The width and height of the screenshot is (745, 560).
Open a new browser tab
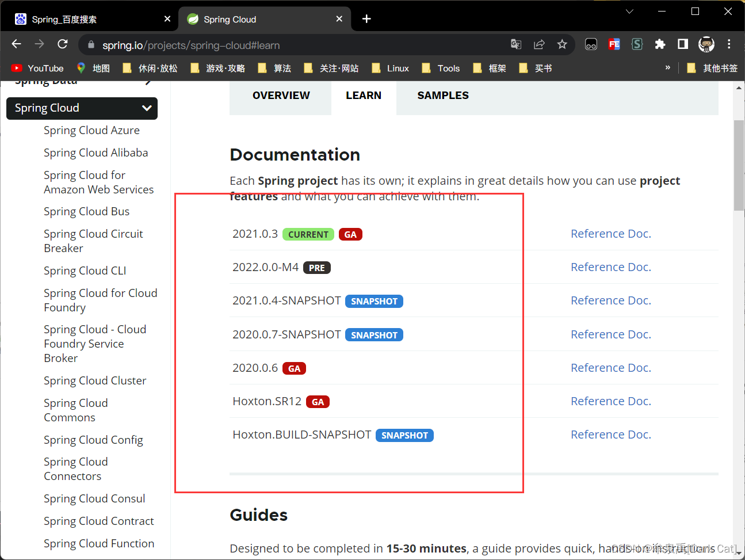coord(366,19)
